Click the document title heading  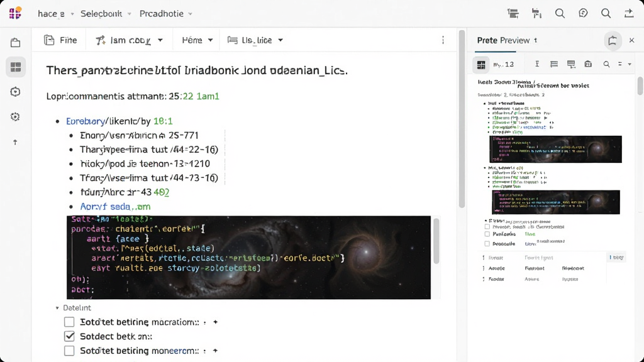click(x=197, y=70)
